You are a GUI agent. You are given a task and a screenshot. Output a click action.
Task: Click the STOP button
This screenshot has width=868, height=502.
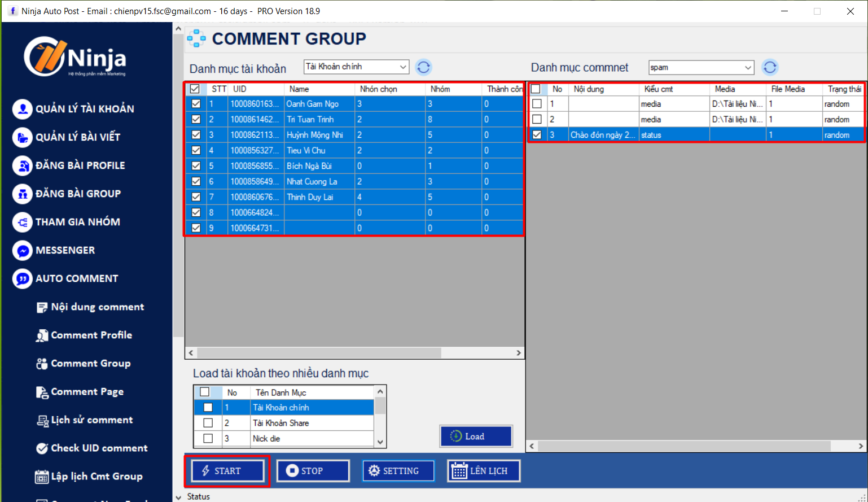(313, 471)
